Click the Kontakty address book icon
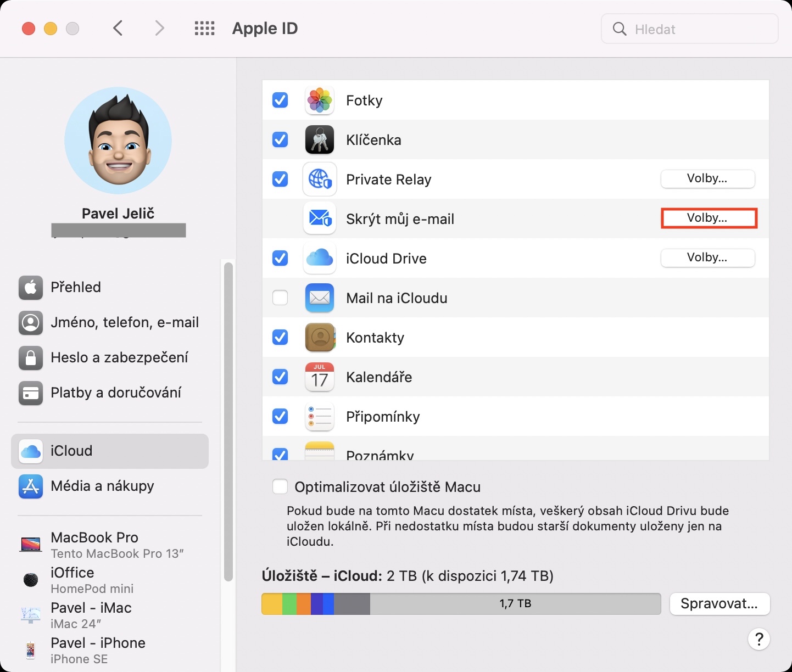The width and height of the screenshot is (792, 672). pyautogui.click(x=320, y=338)
